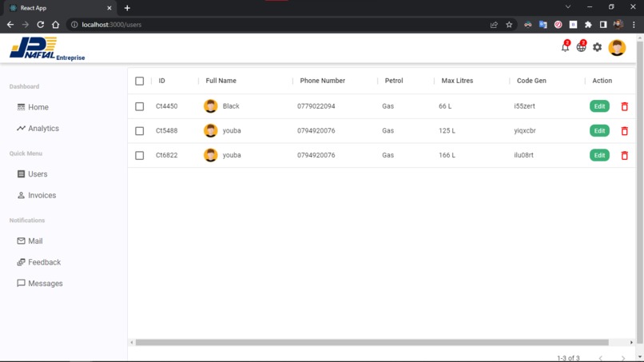Open the Mail sidebar item
Viewport: 644px width, 362px height.
coord(30,241)
